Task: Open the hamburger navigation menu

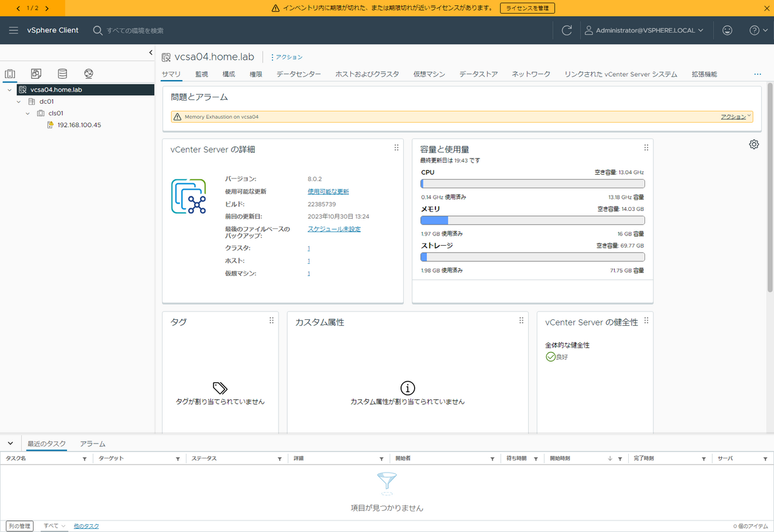Action: tap(14, 30)
